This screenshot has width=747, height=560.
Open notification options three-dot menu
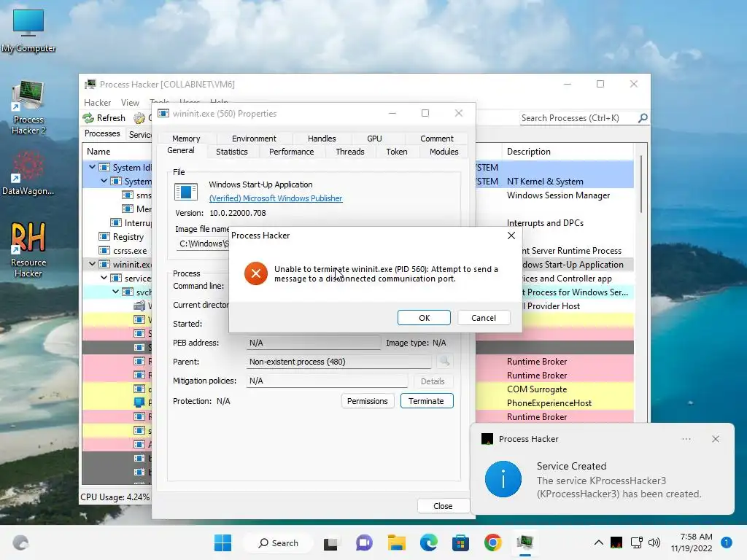point(686,439)
